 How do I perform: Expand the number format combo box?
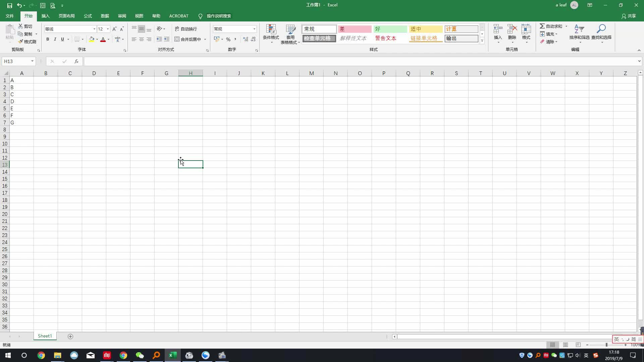(254, 29)
